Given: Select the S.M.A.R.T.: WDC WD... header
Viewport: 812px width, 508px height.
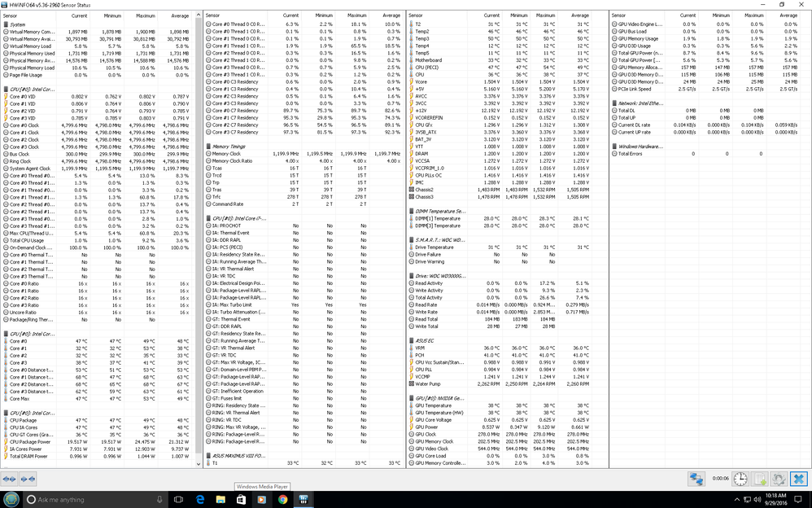Looking at the screenshot, I should coord(508,240).
